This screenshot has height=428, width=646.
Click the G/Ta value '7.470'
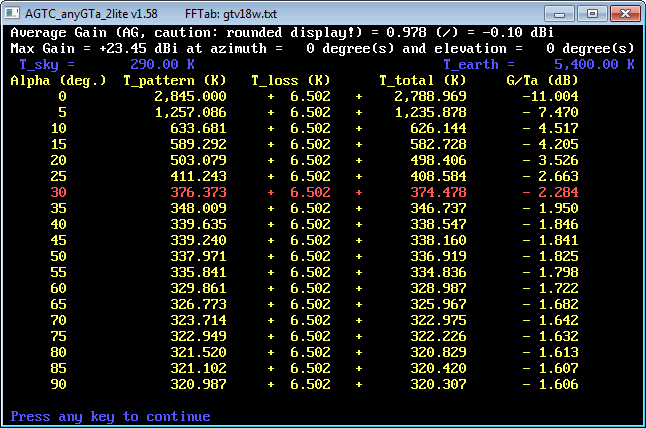point(558,112)
